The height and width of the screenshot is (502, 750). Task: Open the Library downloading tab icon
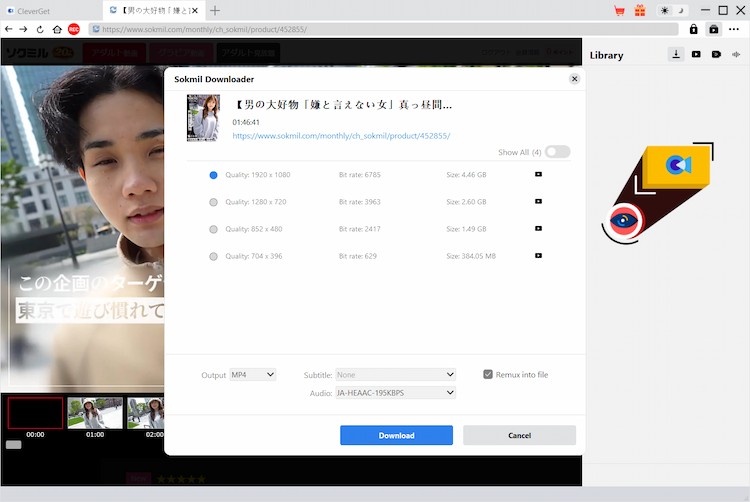point(676,54)
